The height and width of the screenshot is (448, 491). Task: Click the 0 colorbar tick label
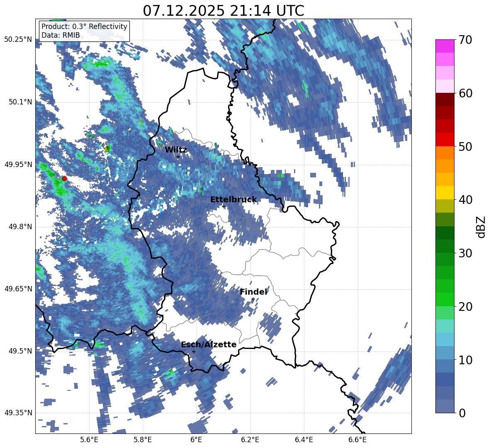coord(462,413)
